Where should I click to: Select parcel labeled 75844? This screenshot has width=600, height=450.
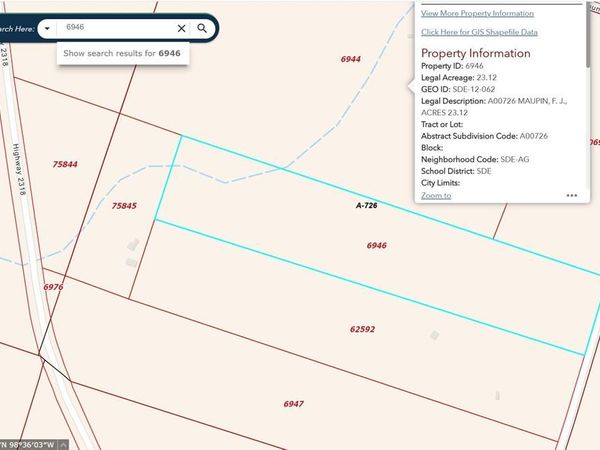(66, 164)
